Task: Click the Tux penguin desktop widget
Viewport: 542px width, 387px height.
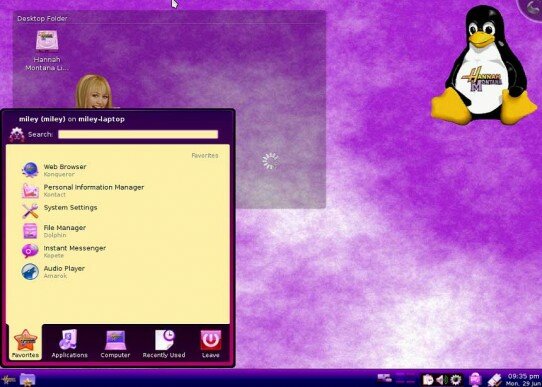Action: pyautogui.click(x=483, y=66)
